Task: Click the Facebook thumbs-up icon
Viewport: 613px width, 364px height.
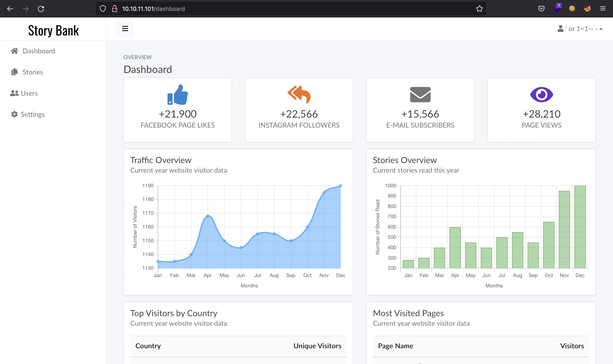Action: pos(178,95)
